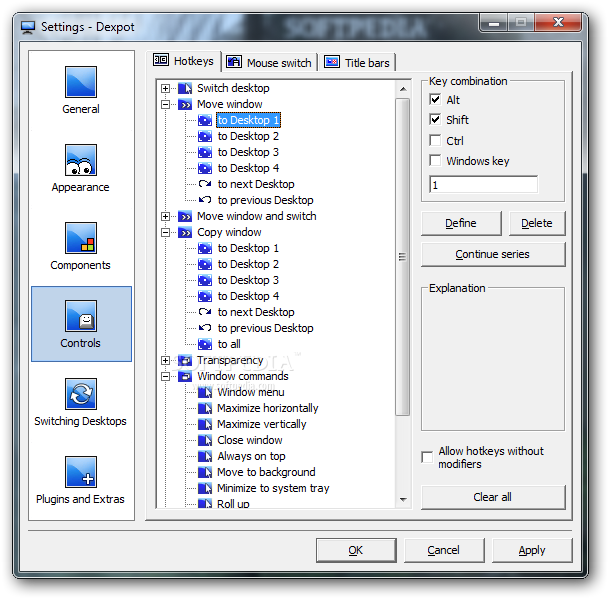This screenshot has height=599, width=609.
Task: Click the Continue series button
Action: 493,254
